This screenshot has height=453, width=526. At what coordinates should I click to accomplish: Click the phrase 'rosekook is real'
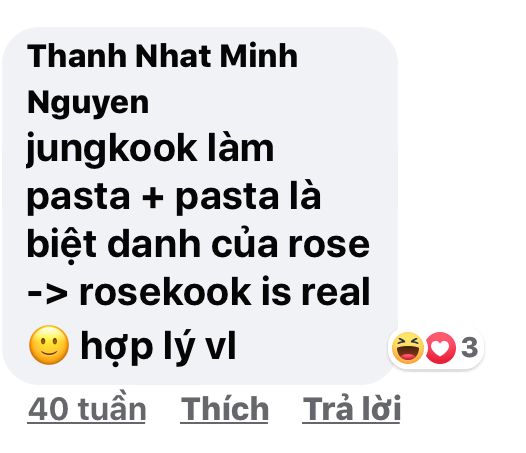[224, 292]
